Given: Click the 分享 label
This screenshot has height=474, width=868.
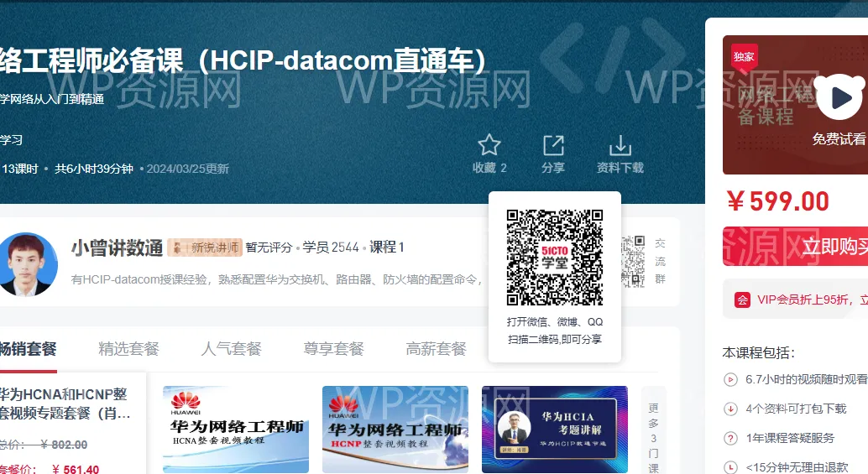Looking at the screenshot, I should 553,168.
